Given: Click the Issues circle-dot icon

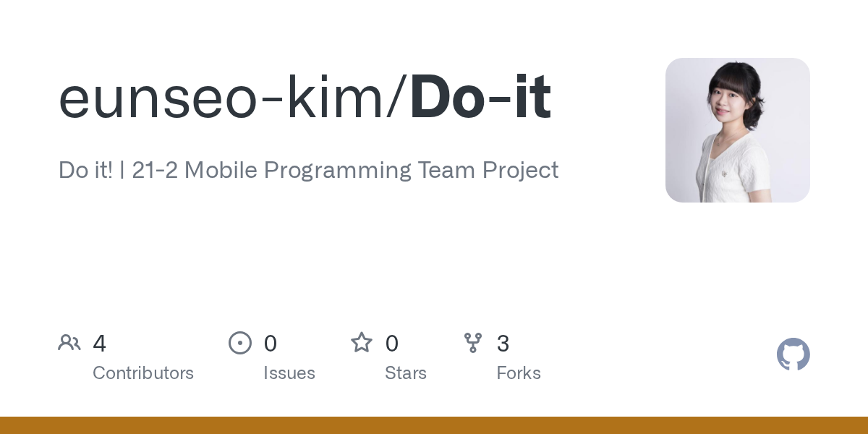Looking at the screenshot, I should (x=240, y=343).
